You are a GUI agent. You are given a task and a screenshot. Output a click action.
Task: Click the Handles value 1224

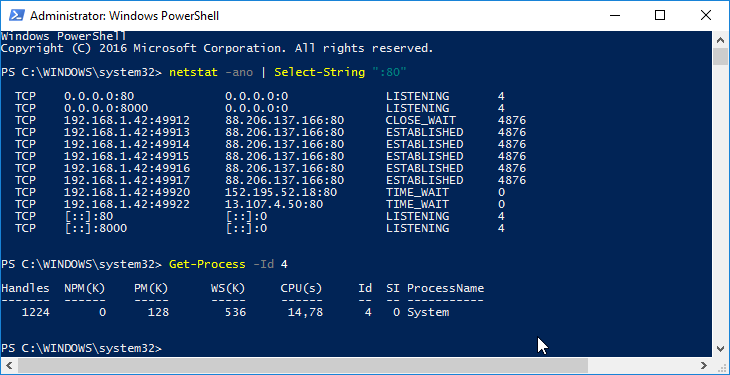tap(36, 312)
